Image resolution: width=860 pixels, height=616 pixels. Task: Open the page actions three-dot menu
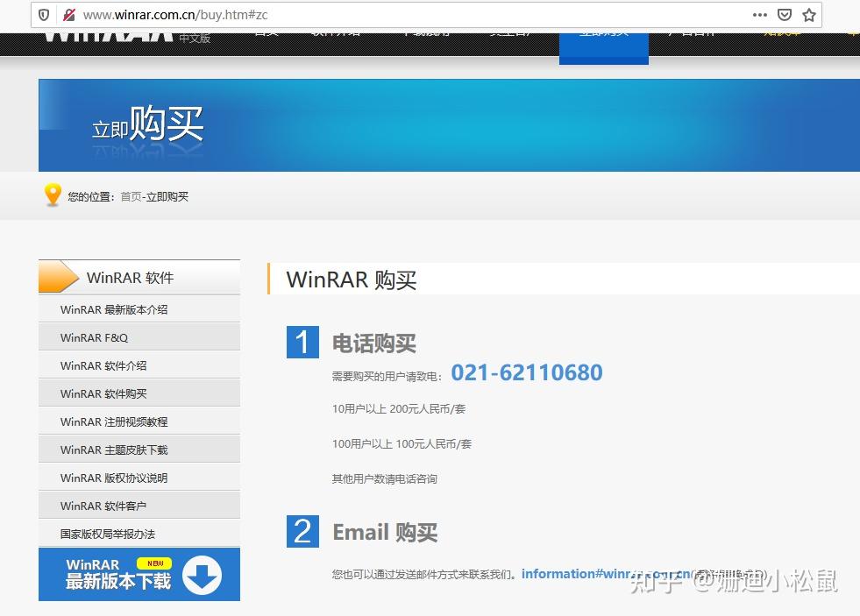[760, 15]
